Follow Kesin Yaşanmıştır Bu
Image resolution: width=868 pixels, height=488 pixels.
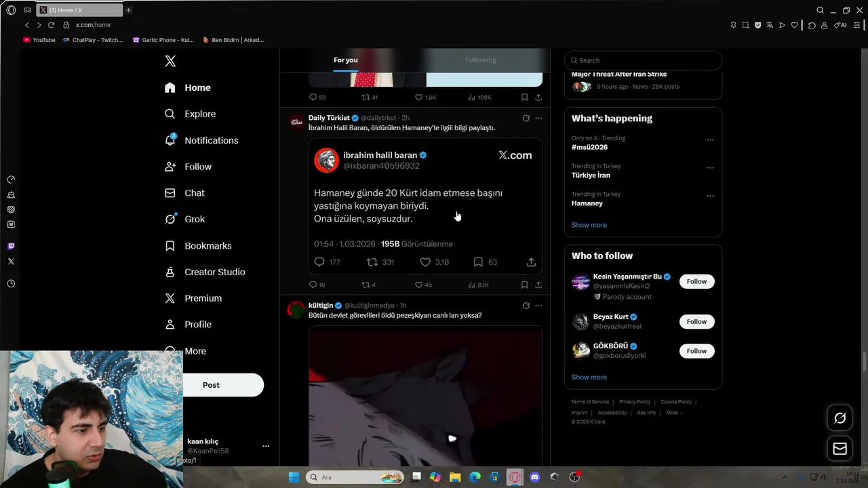click(x=696, y=281)
